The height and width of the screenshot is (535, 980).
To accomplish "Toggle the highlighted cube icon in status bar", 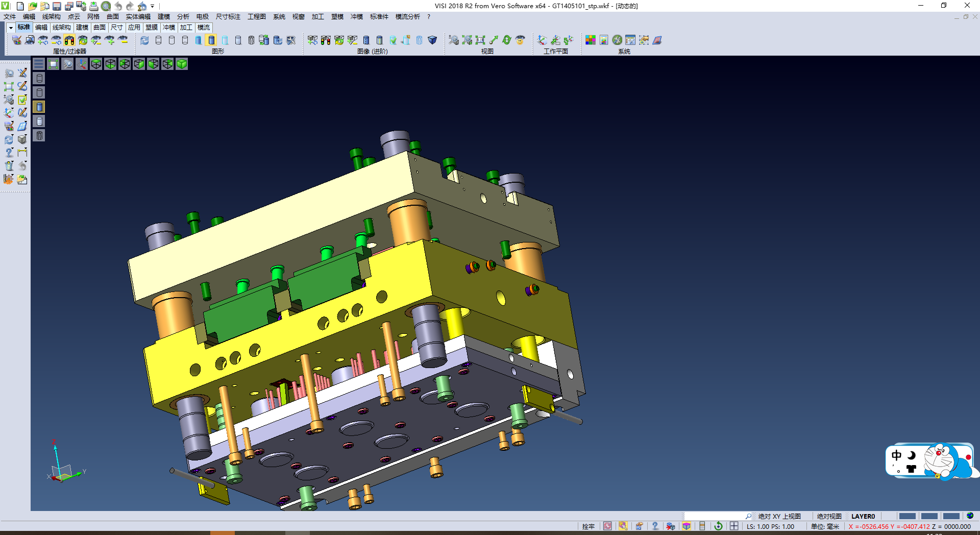I will point(687,526).
